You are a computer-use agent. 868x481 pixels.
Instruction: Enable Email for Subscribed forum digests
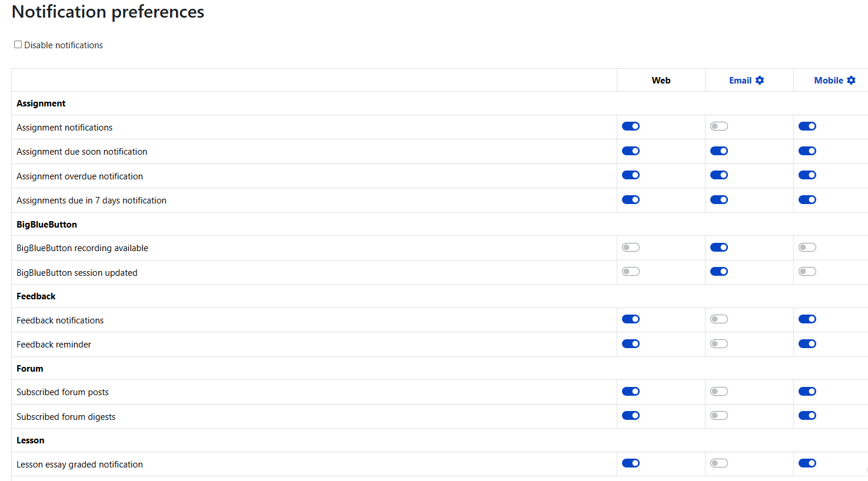coord(719,416)
